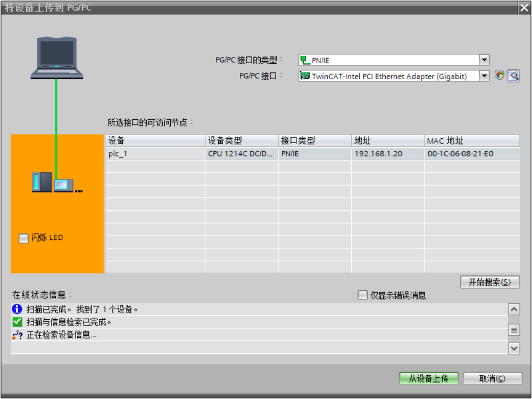The width and height of the screenshot is (532, 399).
Task: Click the 取消 button
Action: (x=492, y=378)
